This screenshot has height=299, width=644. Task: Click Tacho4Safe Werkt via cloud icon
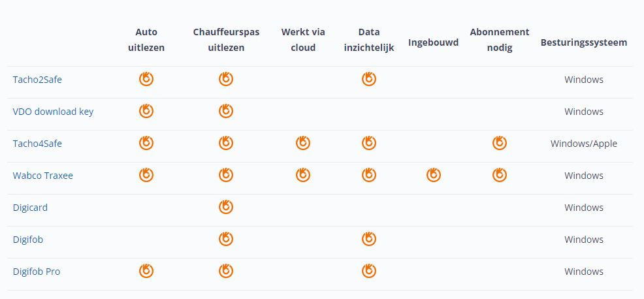coord(303,142)
